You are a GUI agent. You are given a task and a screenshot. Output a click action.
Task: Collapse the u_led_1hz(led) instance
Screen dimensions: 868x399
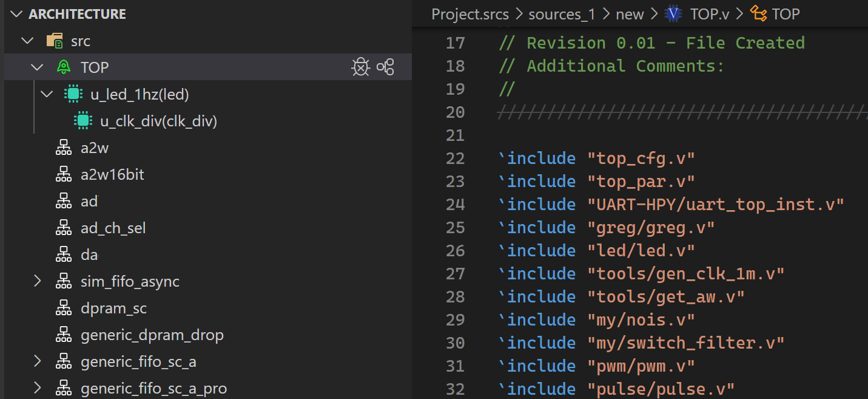[x=47, y=94]
